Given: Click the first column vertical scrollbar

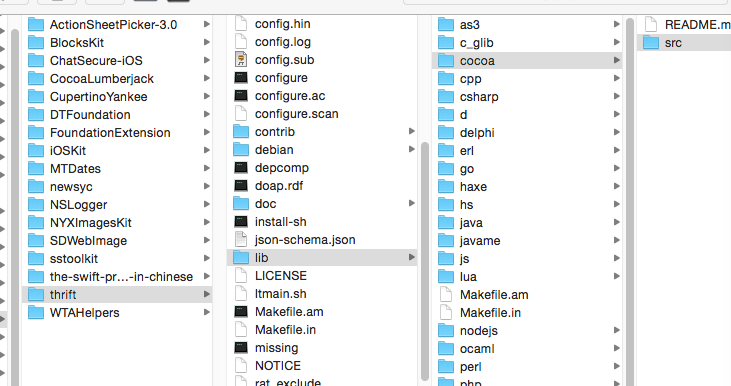Looking at the screenshot, I should pos(14,207).
